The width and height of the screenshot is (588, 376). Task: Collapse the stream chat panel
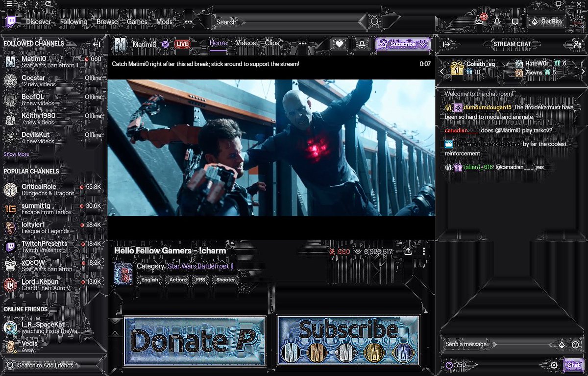point(446,44)
